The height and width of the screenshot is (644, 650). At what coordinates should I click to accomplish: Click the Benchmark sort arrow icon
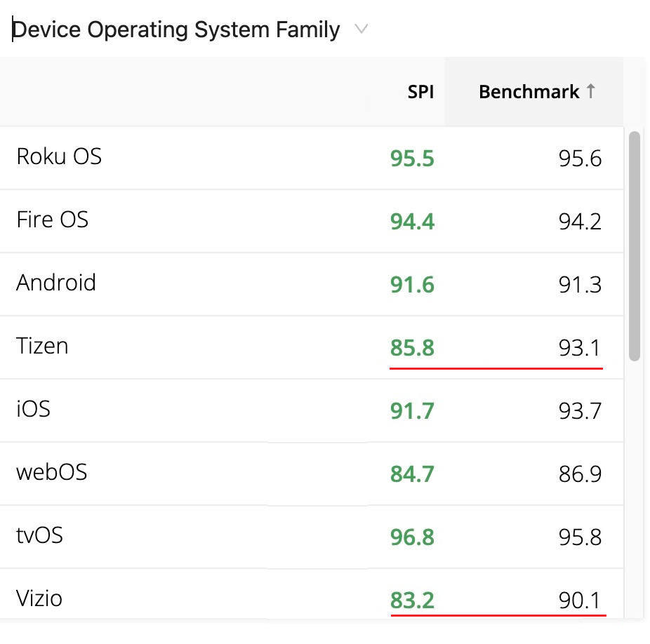pyautogui.click(x=591, y=91)
